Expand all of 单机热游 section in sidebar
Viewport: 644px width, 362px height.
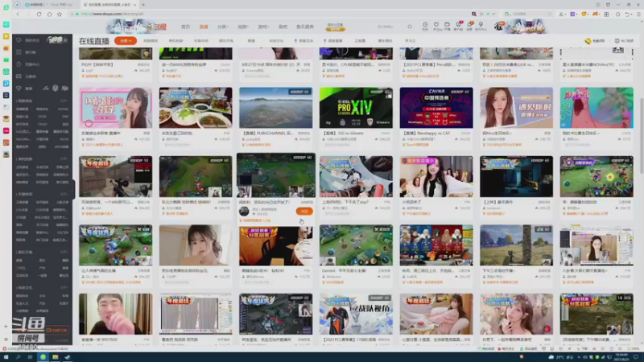click(x=64, y=158)
